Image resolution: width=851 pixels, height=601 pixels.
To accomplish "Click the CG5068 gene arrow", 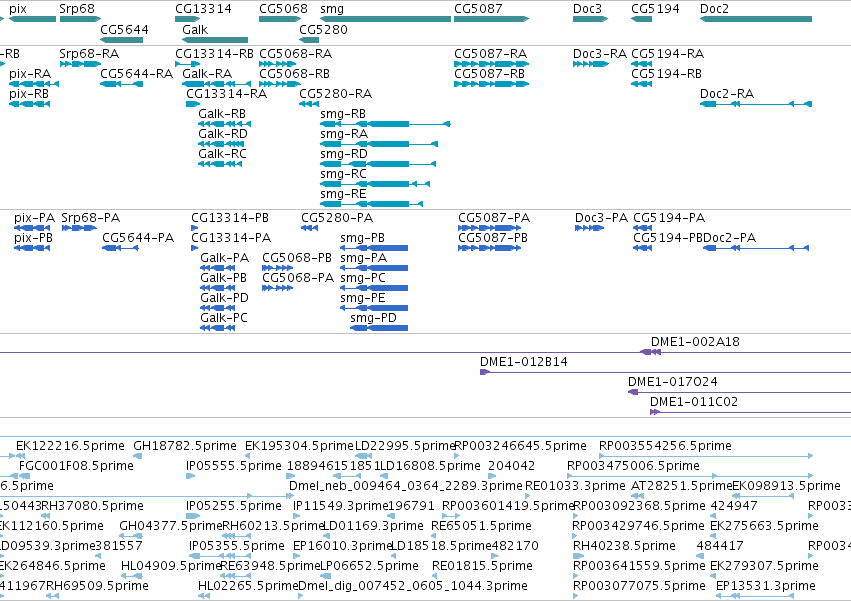I will point(280,19).
